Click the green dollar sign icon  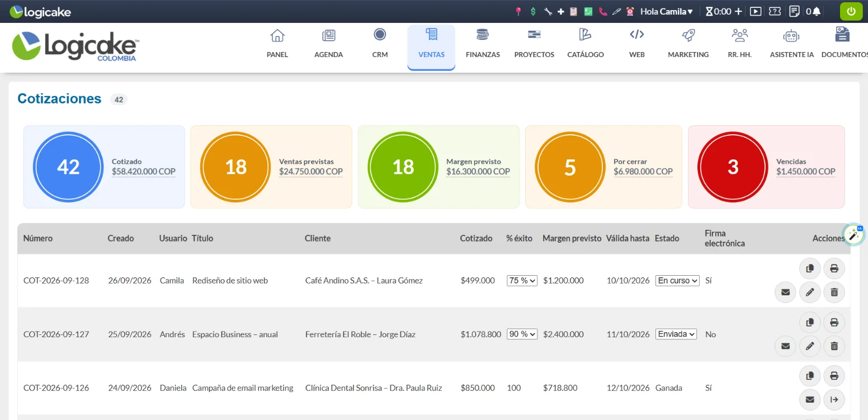point(533,11)
